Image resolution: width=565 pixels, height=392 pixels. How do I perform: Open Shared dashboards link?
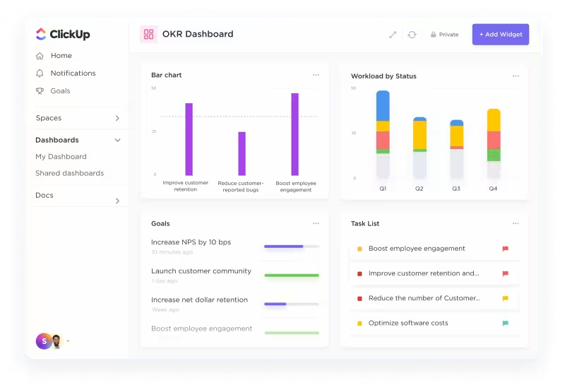[69, 173]
